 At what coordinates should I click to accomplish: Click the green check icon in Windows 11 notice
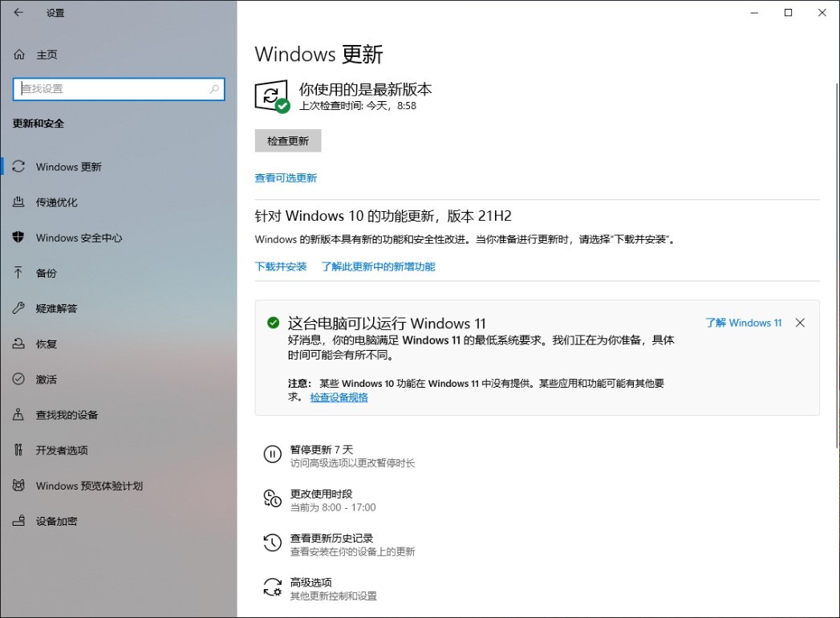[274, 323]
